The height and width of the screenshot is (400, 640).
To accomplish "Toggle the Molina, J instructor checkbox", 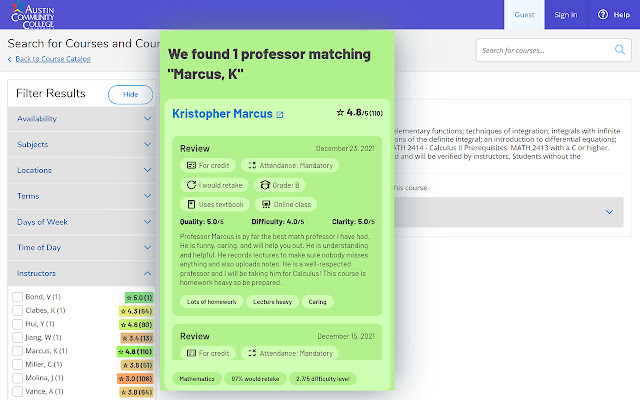I will pyautogui.click(x=17, y=378).
